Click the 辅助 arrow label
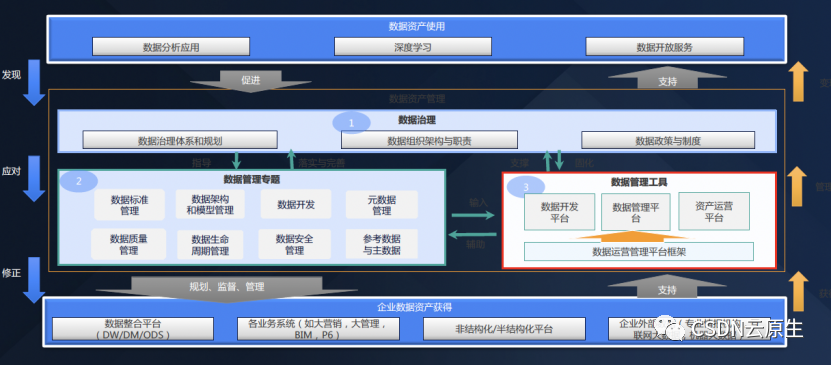Viewport: 831px width, 365px height. [x=475, y=245]
